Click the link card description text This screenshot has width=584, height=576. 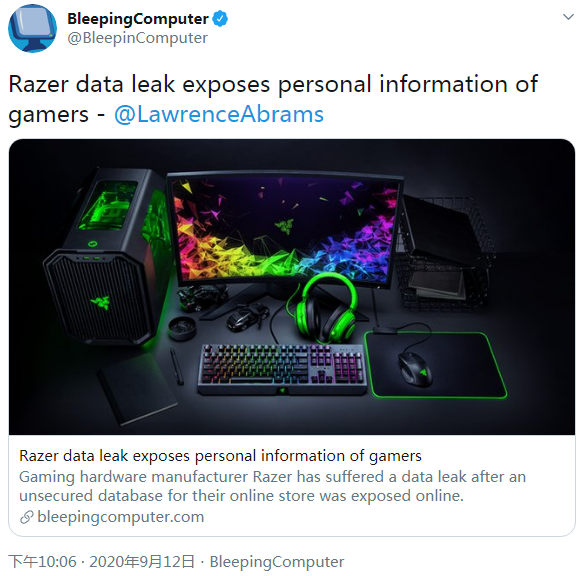coord(272,486)
